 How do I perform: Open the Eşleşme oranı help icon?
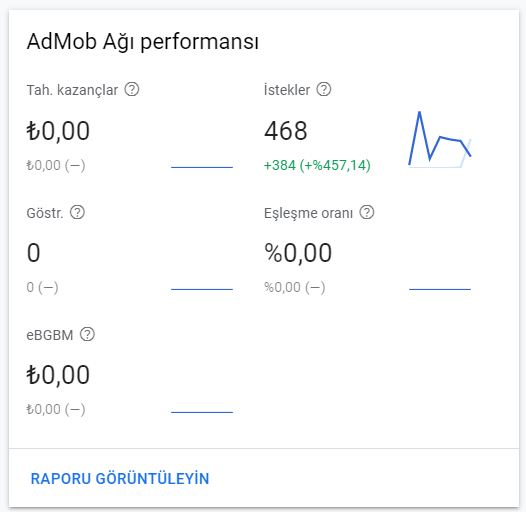tap(367, 212)
